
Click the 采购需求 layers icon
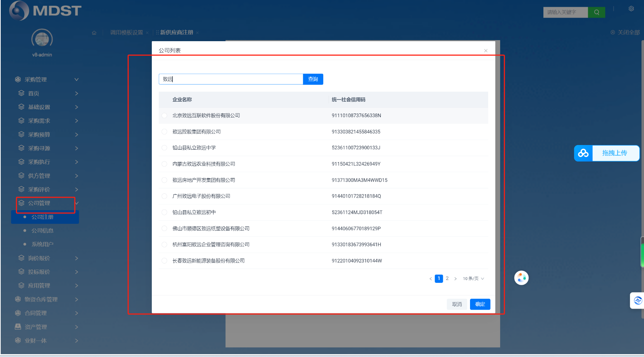(x=21, y=121)
